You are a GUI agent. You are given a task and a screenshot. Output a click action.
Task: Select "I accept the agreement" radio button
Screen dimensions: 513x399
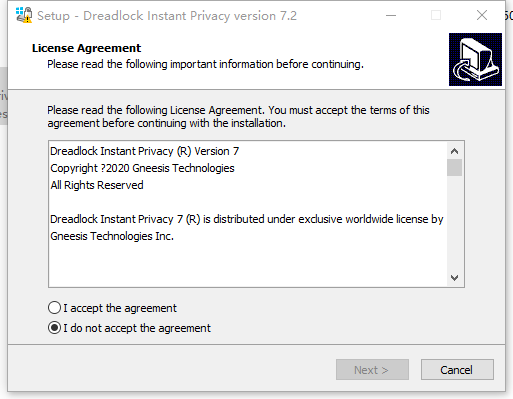(54, 308)
